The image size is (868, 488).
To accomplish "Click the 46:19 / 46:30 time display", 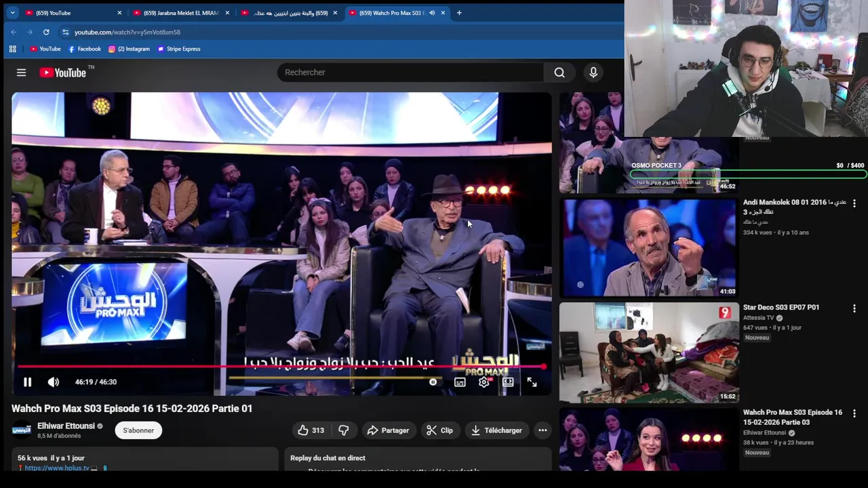I will pyautogui.click(x=96, y=382).
